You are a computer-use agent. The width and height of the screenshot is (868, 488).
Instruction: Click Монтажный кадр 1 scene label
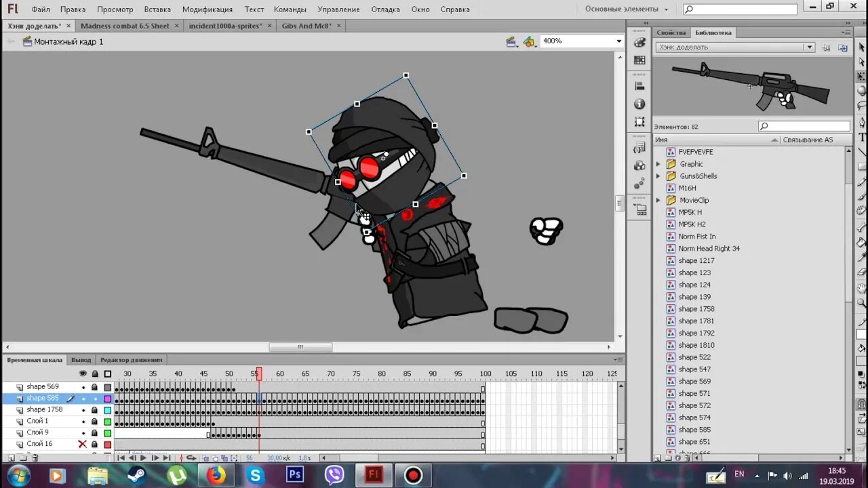(x=69, y=41)
